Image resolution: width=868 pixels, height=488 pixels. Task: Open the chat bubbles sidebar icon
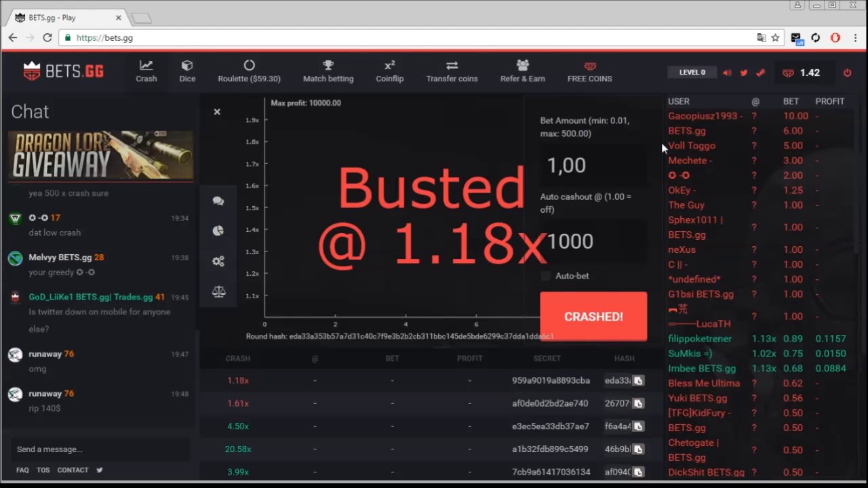pyautogui.click(x=218, y=201)
